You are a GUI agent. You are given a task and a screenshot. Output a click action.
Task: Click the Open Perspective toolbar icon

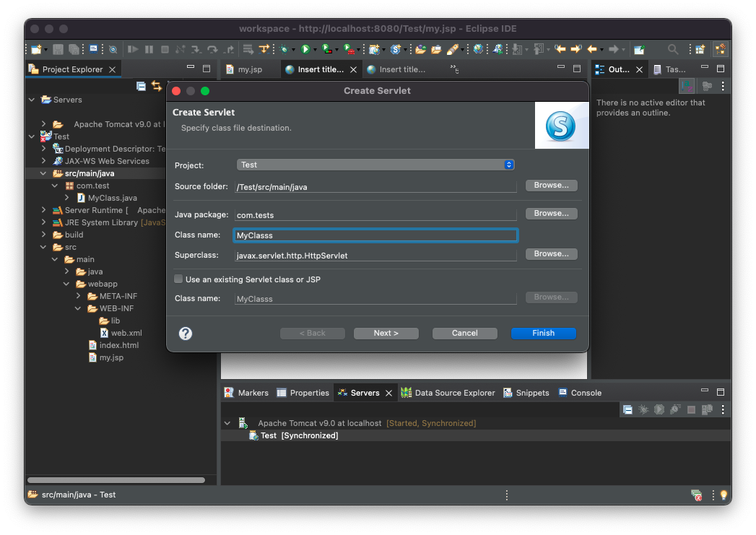[700, 49]
